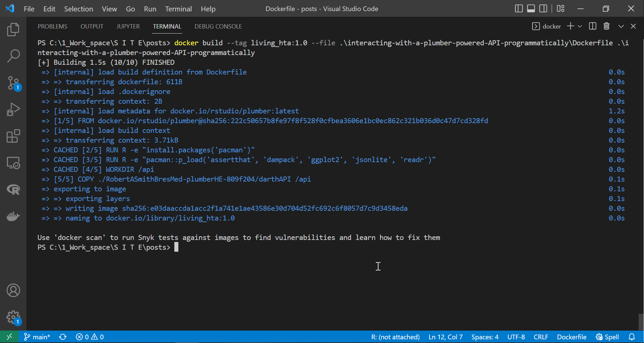Click UTF-8 encoding in status bar

pyautogui.click(x=516, y=337)
